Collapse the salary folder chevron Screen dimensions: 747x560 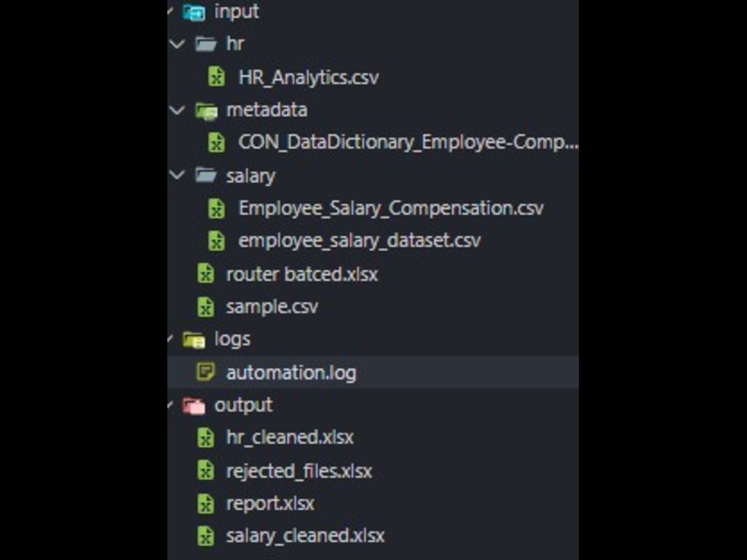coord(177,175)
